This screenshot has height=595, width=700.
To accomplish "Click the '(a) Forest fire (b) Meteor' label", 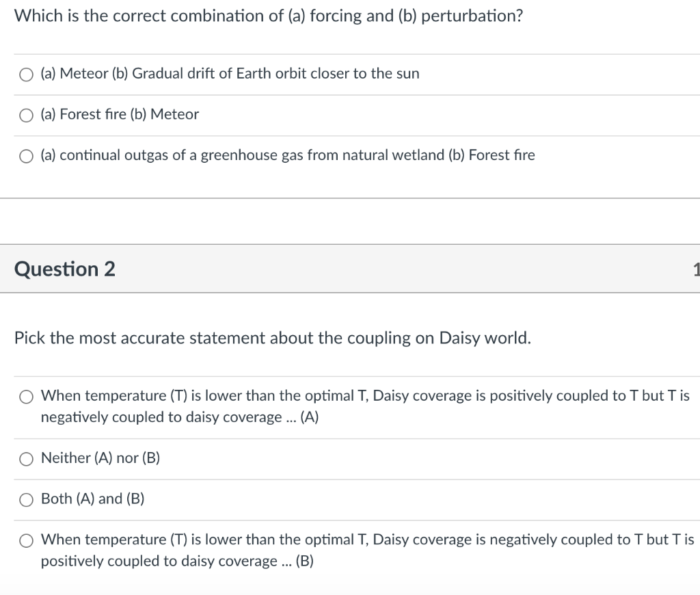I will [x=120, y=114].
